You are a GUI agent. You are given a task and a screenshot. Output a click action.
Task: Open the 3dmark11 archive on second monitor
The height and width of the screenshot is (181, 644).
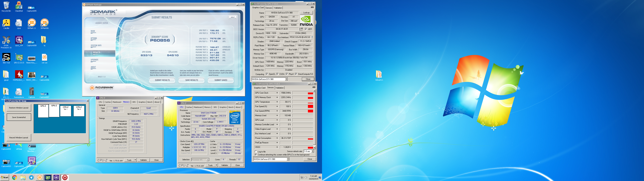[379, 75]
